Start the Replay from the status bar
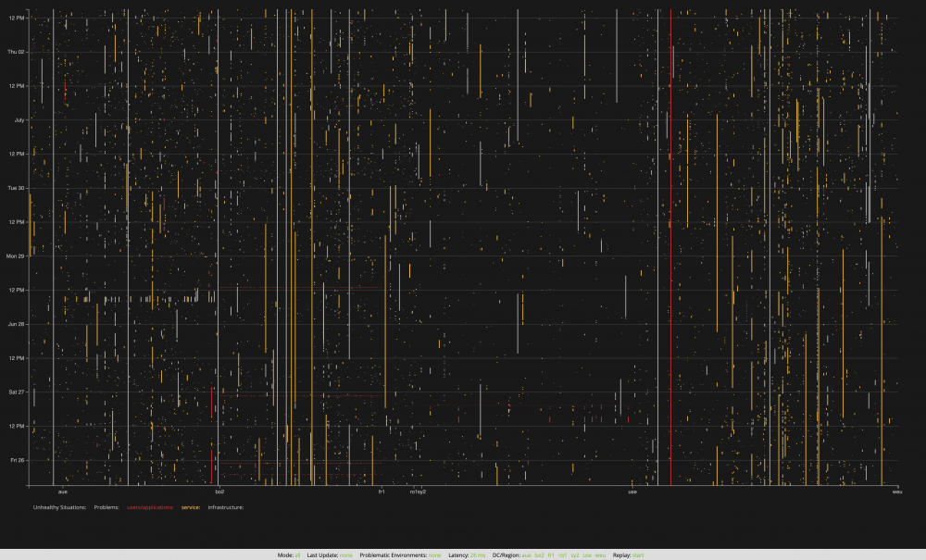 coord(637,554)
